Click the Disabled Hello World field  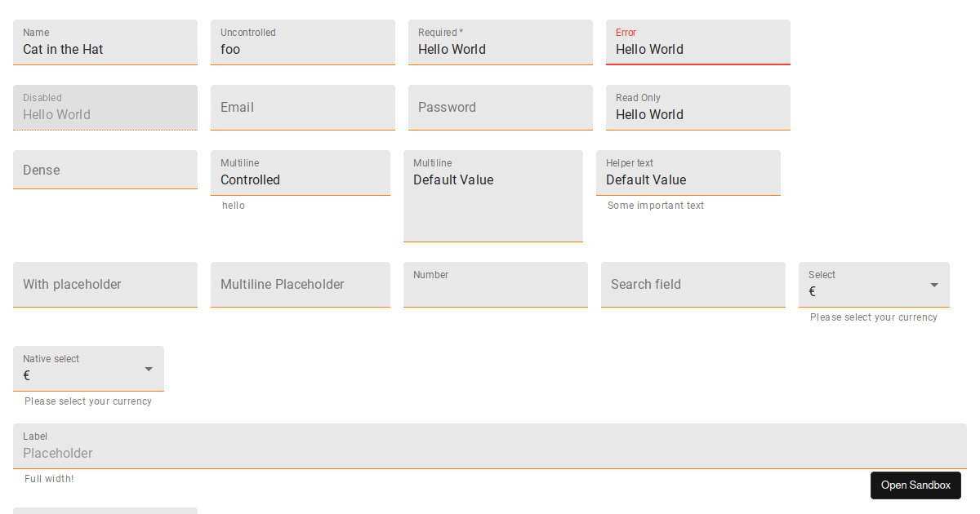coord(105,114)
